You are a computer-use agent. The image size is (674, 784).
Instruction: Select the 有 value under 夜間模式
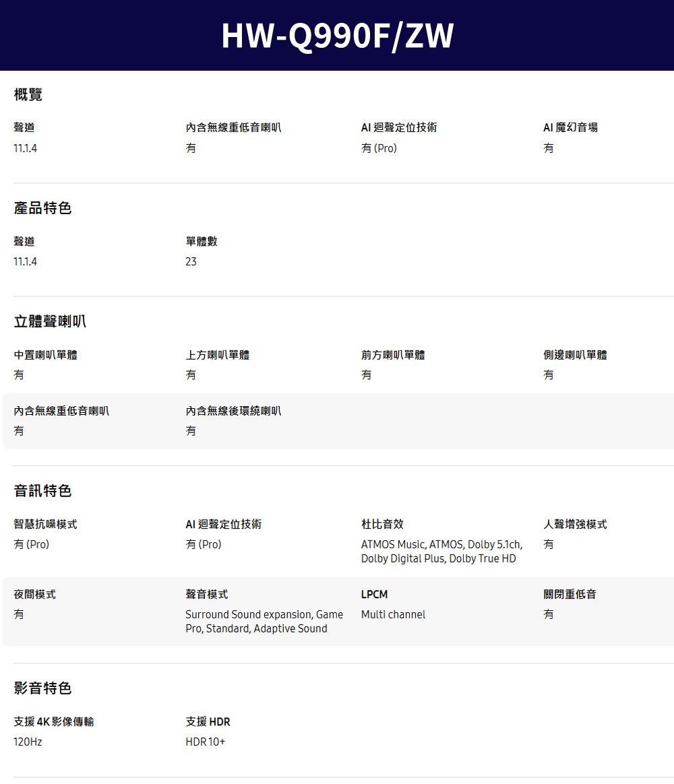click(x=18, y=614)
